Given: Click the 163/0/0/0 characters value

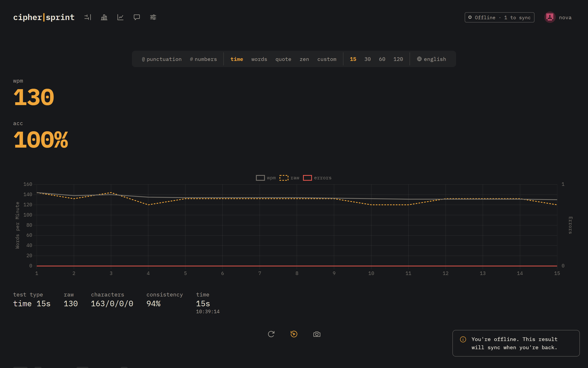Looking at the screenshot, I should click(x=112, y=304).
